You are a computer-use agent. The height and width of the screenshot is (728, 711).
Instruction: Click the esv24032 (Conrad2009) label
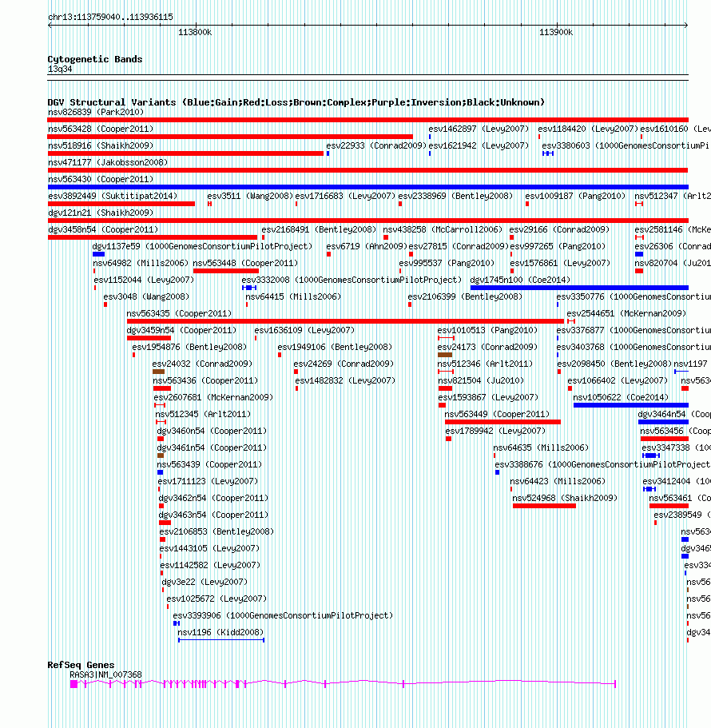202,363
